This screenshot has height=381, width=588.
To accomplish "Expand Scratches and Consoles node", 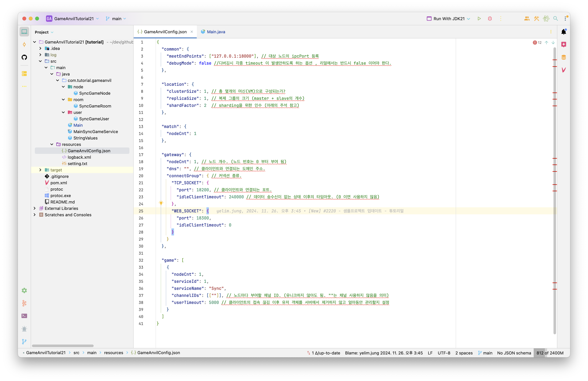I will 35,215.
